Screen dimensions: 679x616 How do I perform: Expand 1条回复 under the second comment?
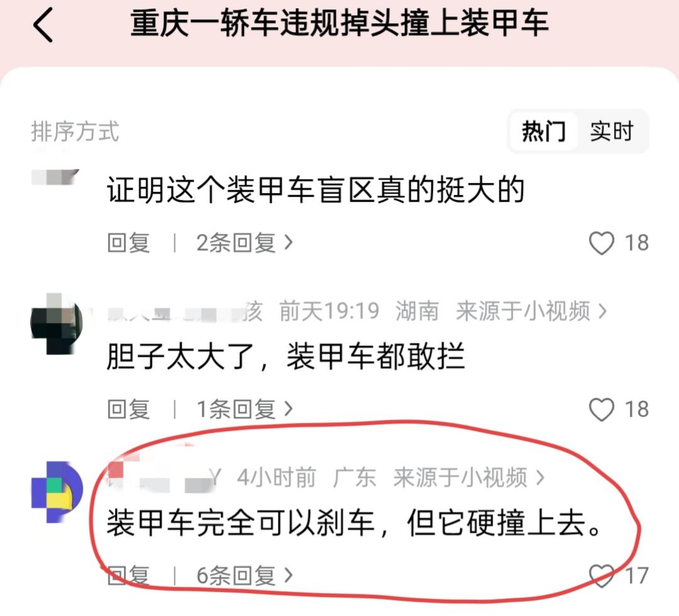point(245,409)
